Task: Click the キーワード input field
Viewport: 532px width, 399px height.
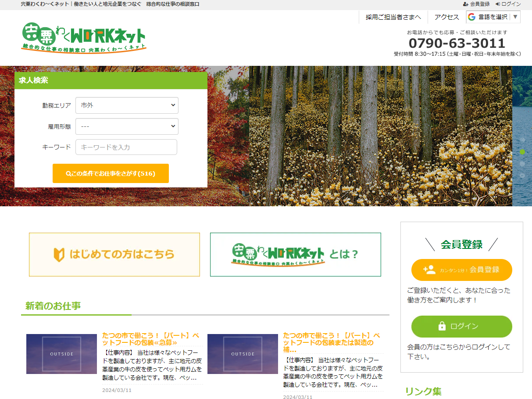Action: click(126, 147)
